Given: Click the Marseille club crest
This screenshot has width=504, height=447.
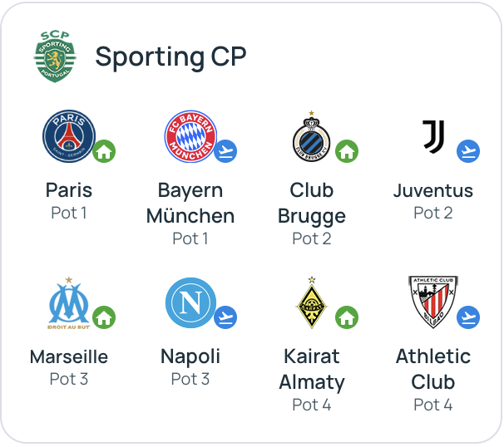Looking at the screenshot, I should pyautogui.click(x=69, y=303).
